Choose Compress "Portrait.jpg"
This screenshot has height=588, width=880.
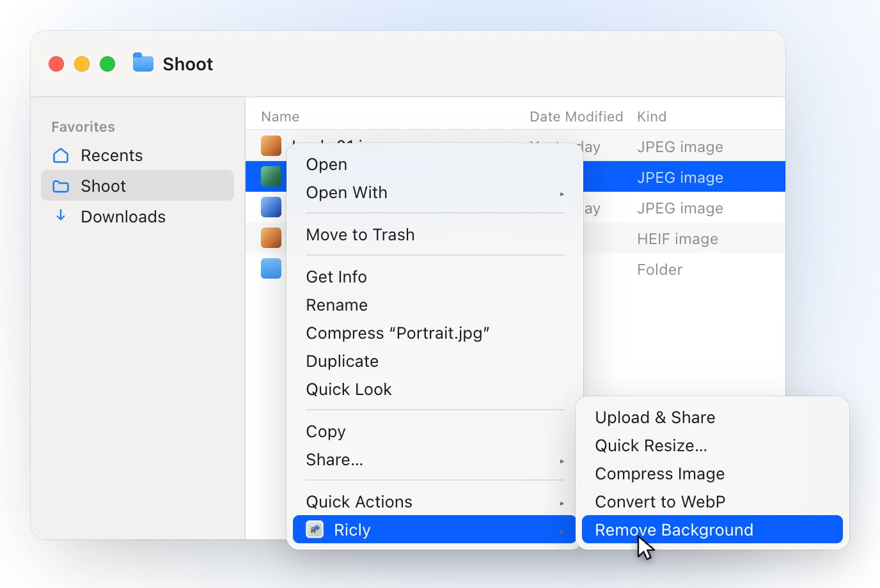tap(435, 333)
